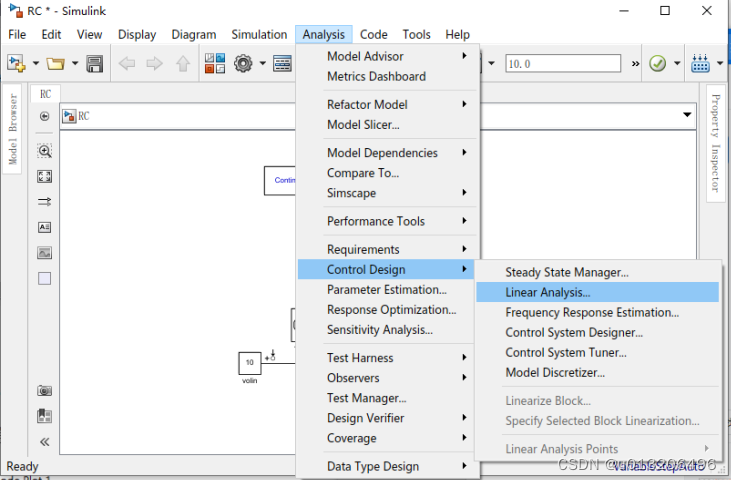Click the green checkmark Model Advisor icon
Viewport: 731px width, 480px height.
click(657, 63)
